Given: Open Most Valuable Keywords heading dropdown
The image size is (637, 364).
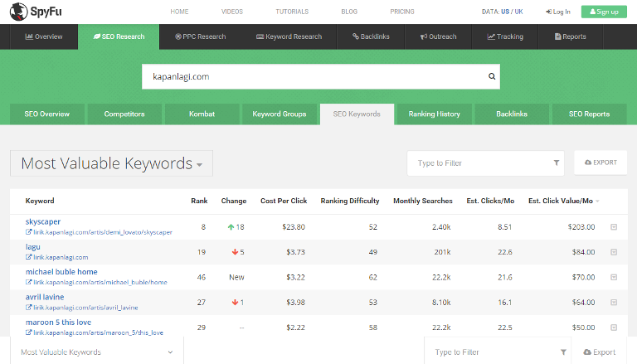Looking at the screenshot, I should pos(111,163).
